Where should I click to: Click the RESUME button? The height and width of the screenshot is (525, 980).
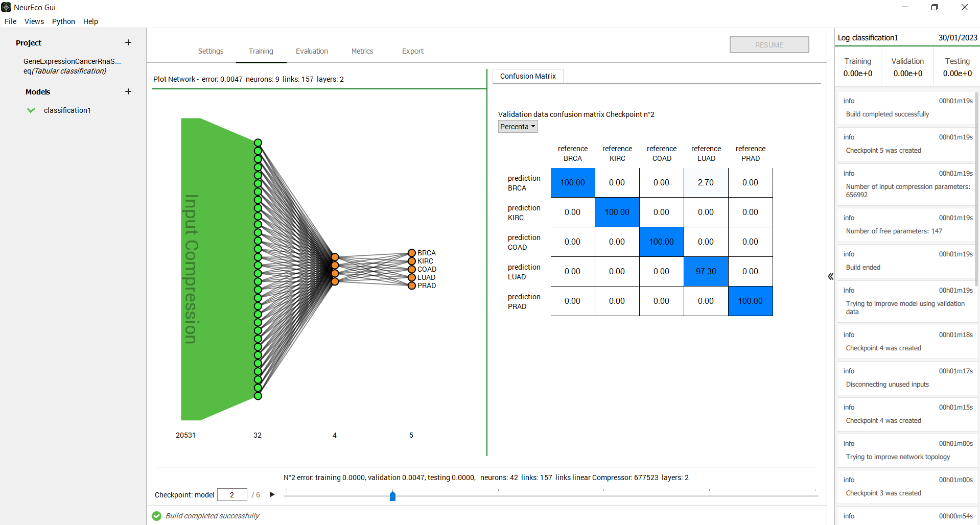click(x=769, y=45)
